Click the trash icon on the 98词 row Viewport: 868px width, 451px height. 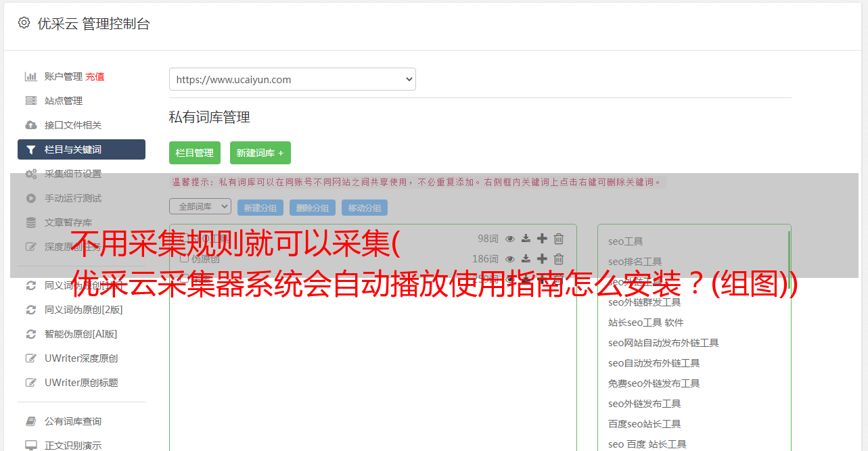coord(559,239)
